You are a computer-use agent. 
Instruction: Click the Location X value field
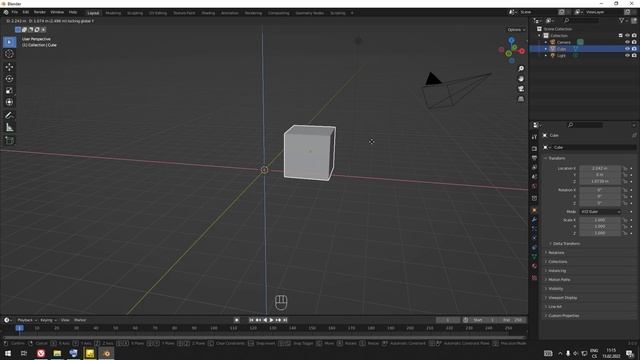[600, 168]
